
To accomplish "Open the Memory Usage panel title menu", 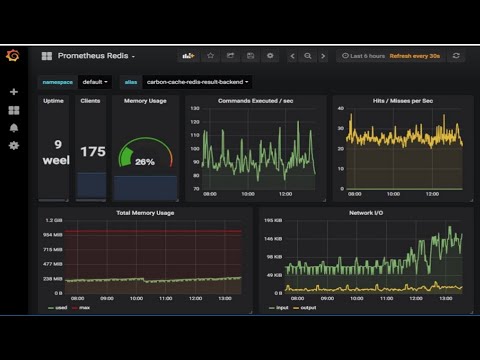I will 145,101.
